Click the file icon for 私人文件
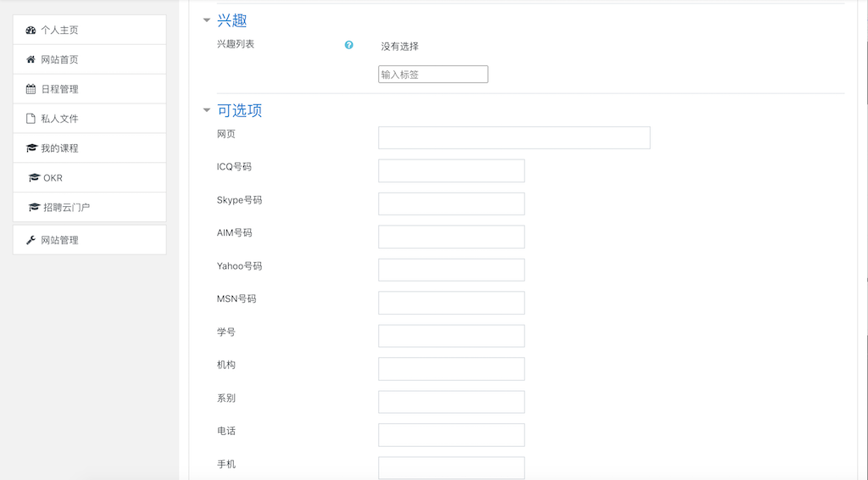The image size is (868, 480). pos(31,119)
